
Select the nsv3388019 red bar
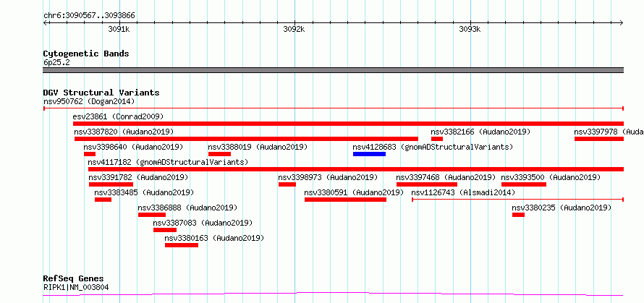coord(219,154)
